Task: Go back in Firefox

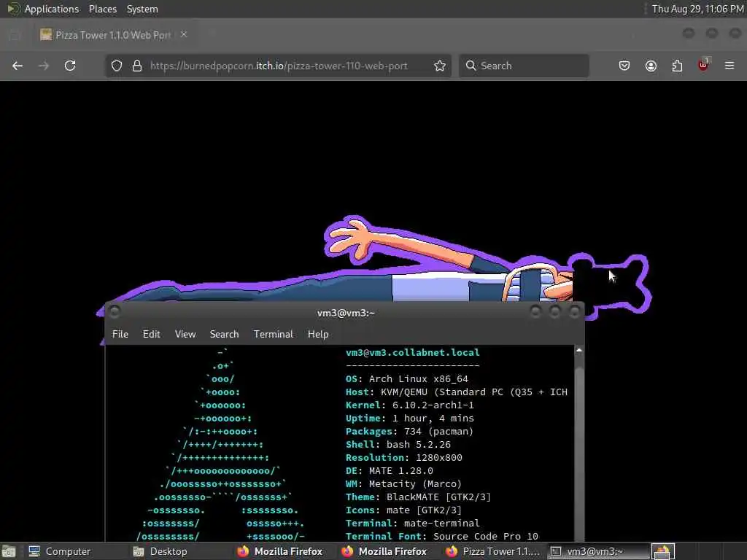Action: coord(18,66)
